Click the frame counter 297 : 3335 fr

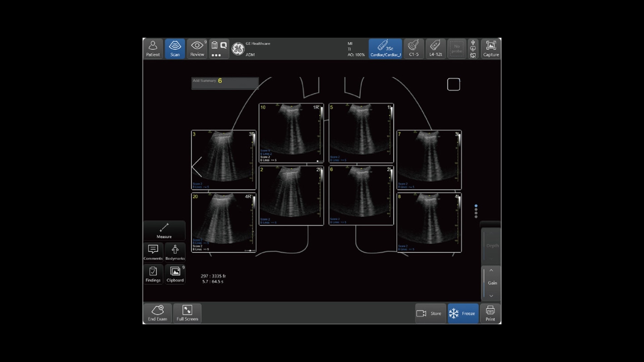point(213,276)
